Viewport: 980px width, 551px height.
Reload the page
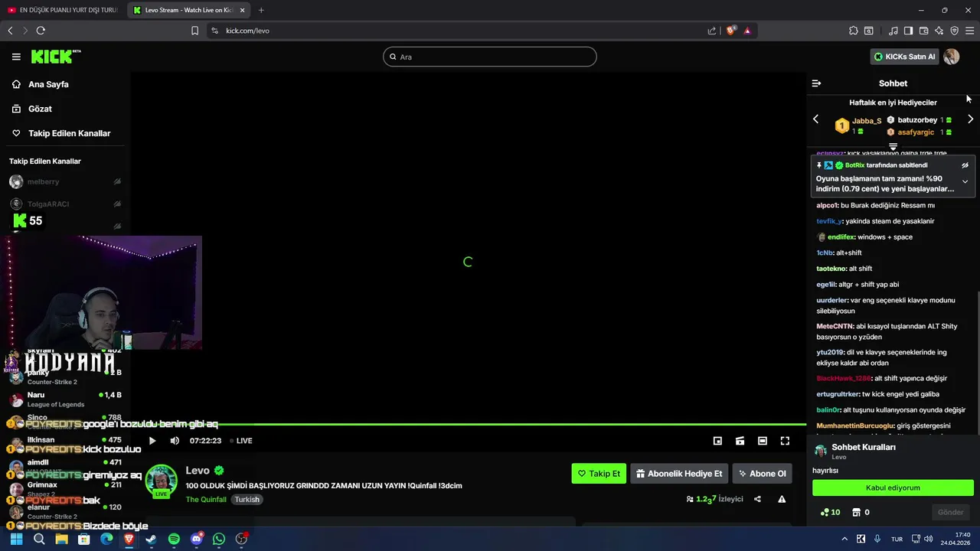(x=41, y=31)
